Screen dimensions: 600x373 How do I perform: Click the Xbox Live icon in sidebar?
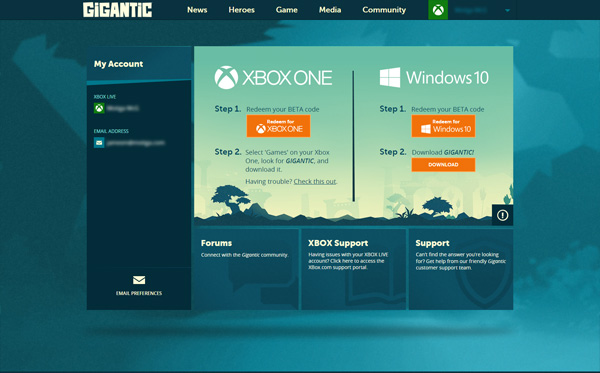pos(99,108)
